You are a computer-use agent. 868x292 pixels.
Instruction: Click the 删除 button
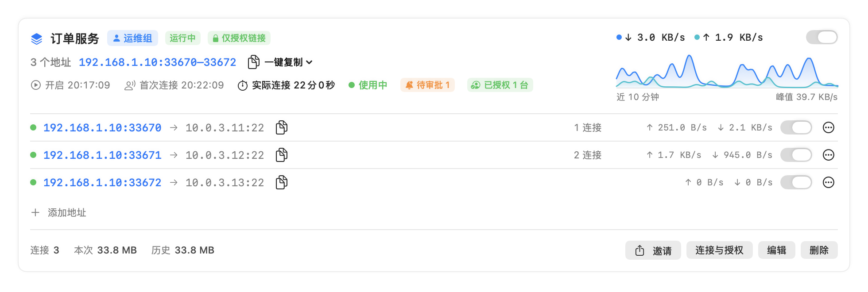819,250
